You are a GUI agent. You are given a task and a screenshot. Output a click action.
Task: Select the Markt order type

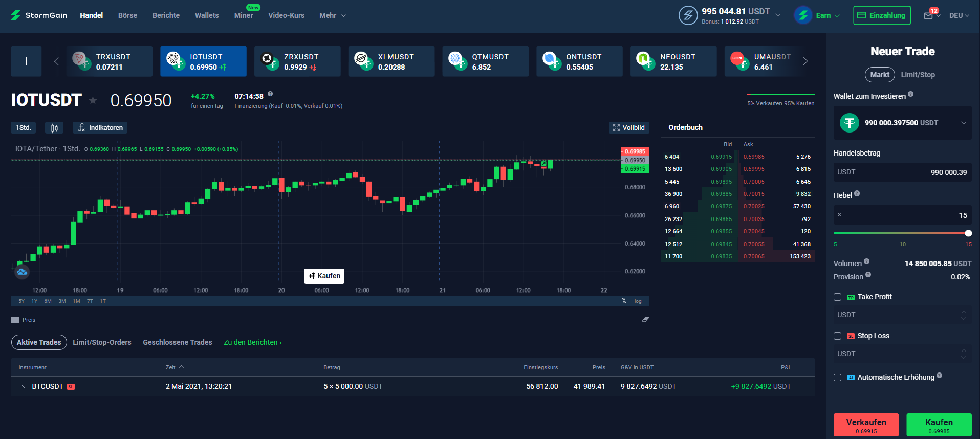coord(880,75)
